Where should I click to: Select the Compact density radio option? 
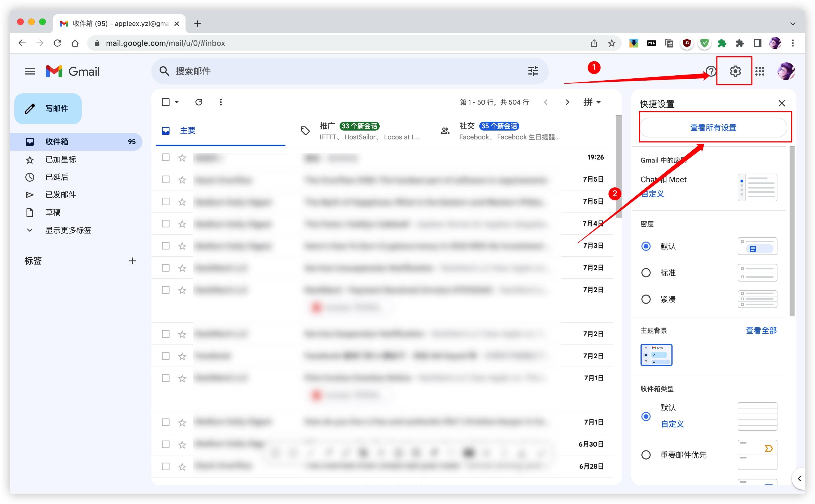[646, 299]
